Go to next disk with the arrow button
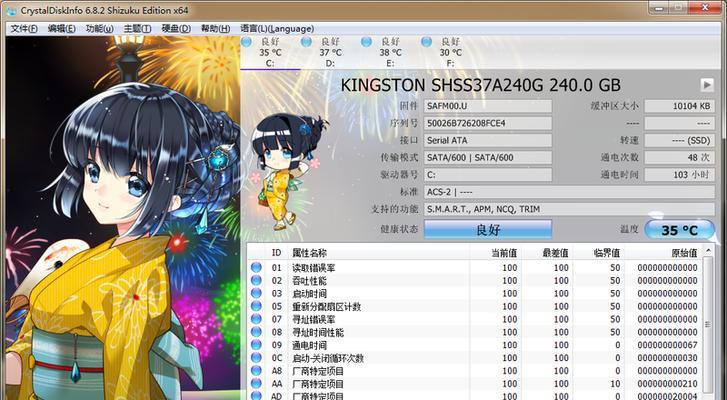The width and height of the screenshot is (727, 400). [x=707, y=85]
